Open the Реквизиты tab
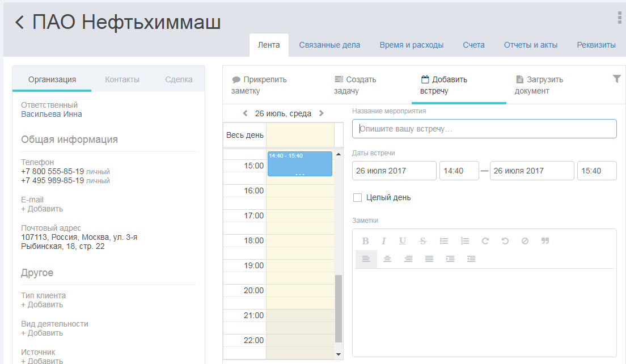 (596, 45)
